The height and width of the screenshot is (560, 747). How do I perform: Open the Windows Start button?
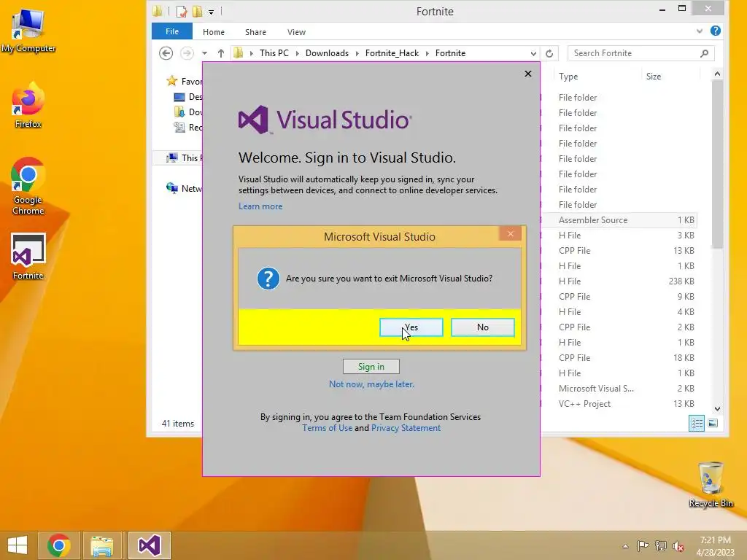[x=18, y=545]
